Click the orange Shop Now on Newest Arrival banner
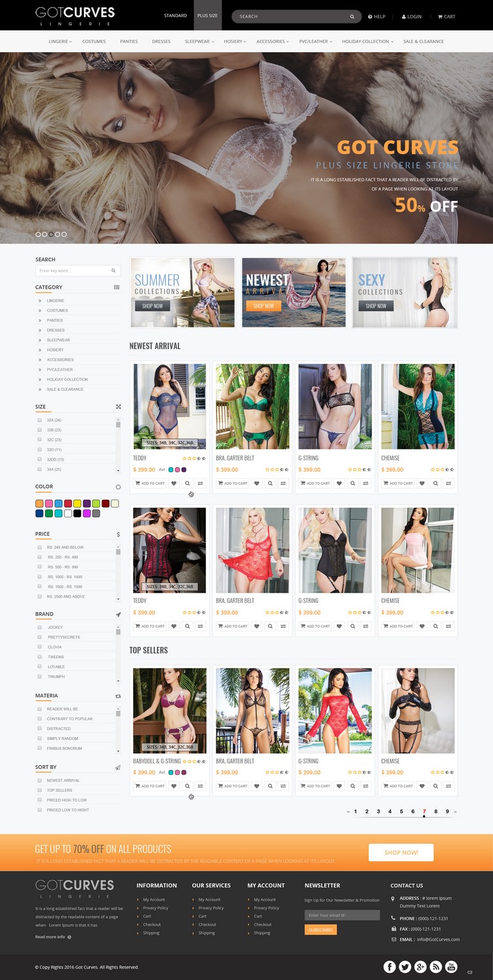The image size is (493, 980). 263,306
